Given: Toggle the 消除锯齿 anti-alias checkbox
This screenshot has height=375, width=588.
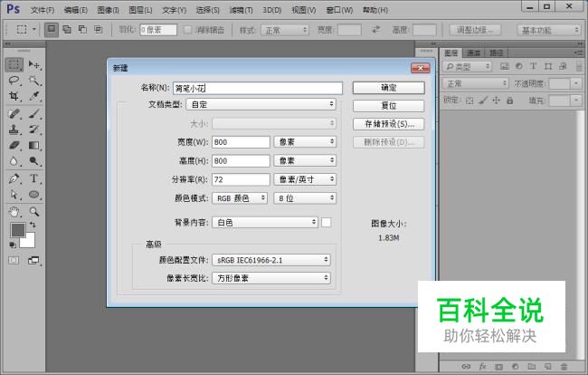Looking at the screenshot, I should [x=187, y=30].
